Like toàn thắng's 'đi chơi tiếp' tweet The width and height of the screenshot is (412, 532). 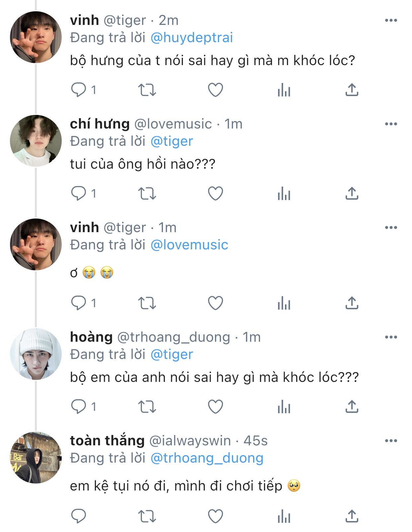coord(215,516)
